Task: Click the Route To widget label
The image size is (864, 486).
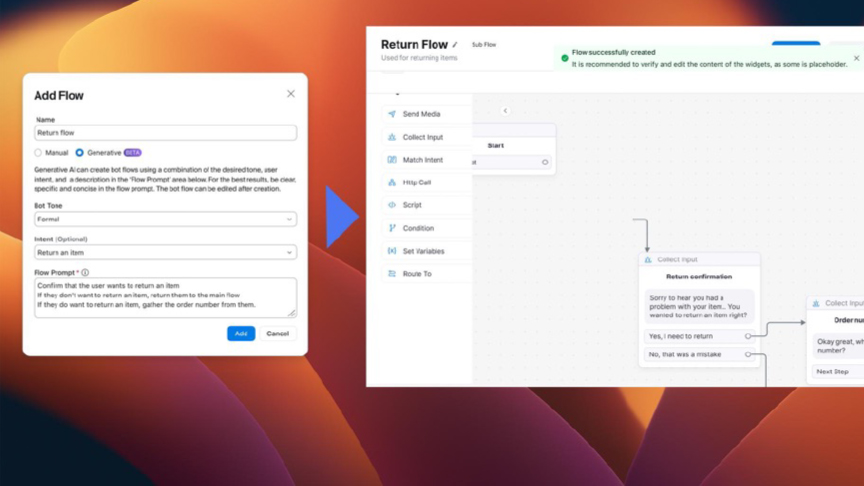Action: coord(417,274)
